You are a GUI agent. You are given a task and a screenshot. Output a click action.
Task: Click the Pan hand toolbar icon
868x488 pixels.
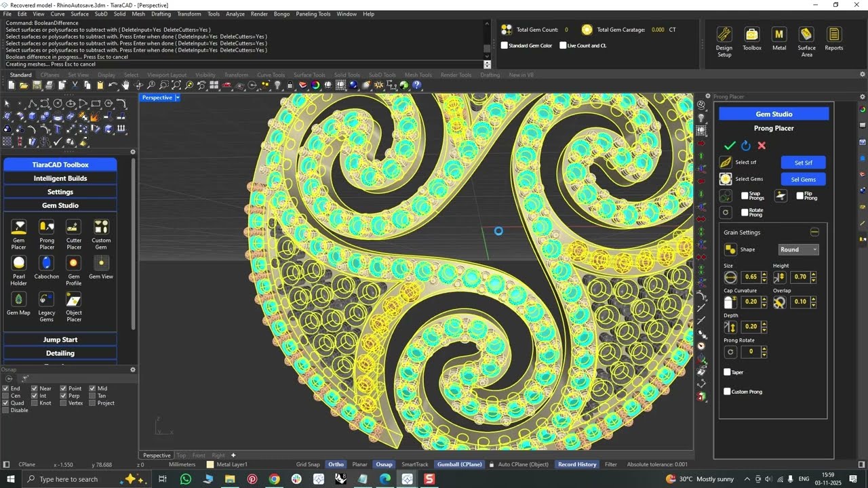point(125,85)
